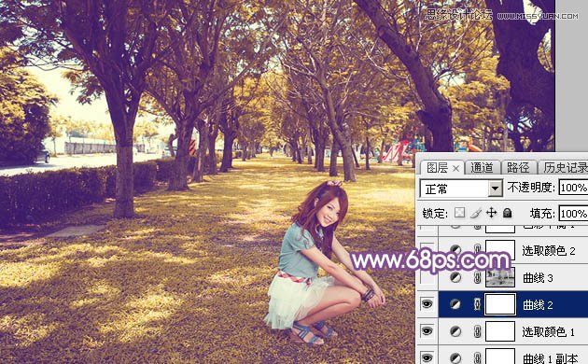Viewport: 588px width, 364px height.
Task: Click the 曲线 1 副本 mask link icon
Action: click(477, 358)
